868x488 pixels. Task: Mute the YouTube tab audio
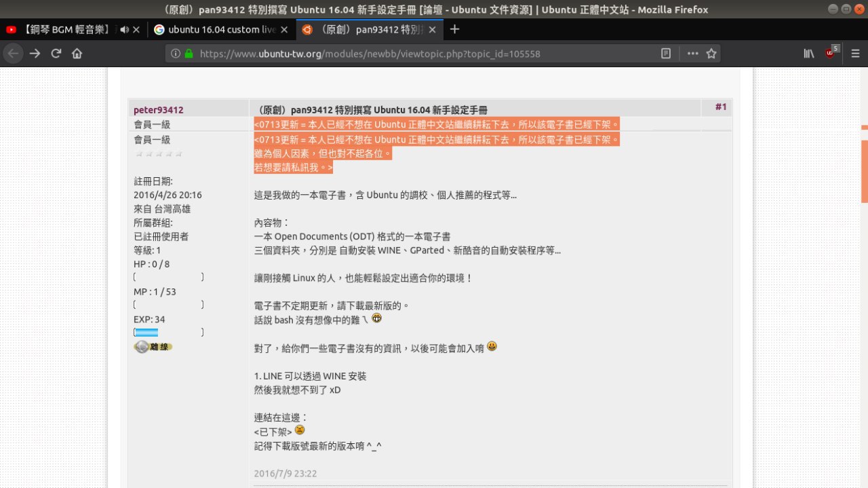[x=124, y=30]
